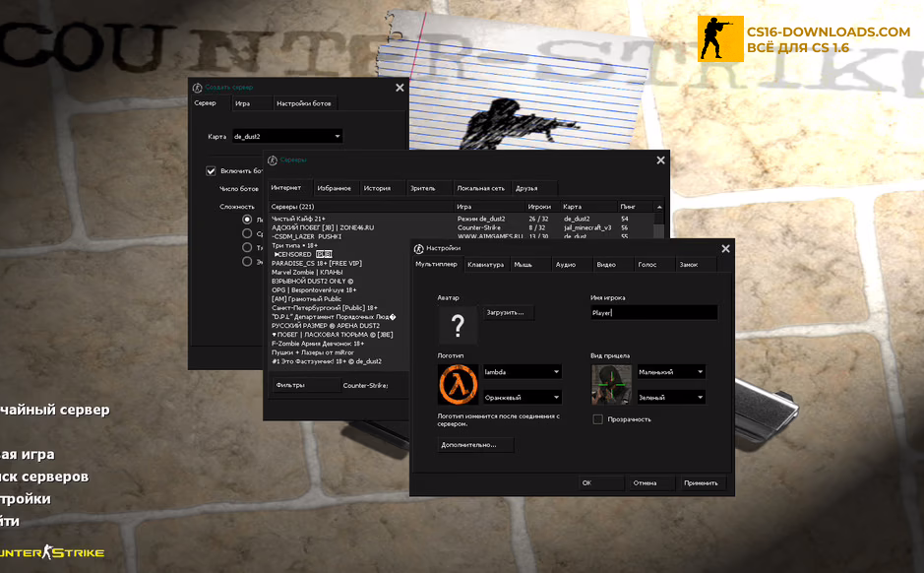The width and height of the screenshot is (924, 573).
Task: Toggle the Прозрачность crosshair checkbox
Action: pos(597,419)
